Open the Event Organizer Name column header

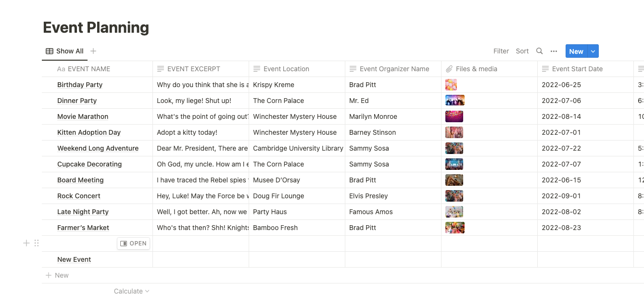pyautogui.click(x=393, y=69)
